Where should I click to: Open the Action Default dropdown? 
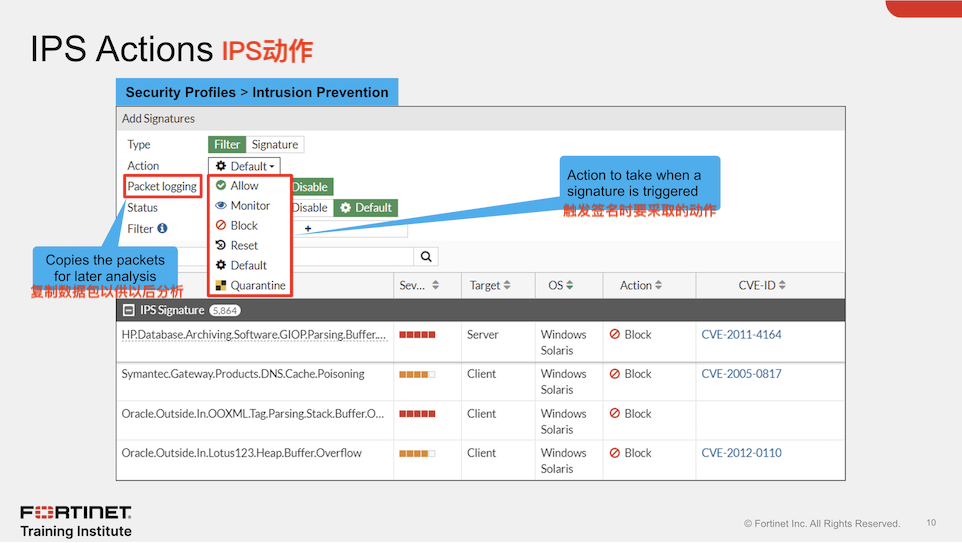click(244, 166)
